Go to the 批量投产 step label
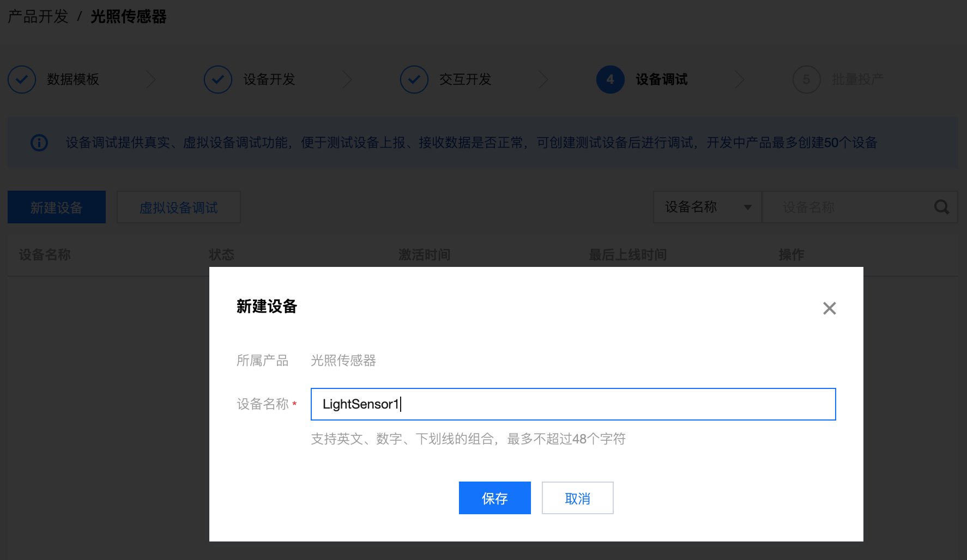The height and width of the screenshot is (560, 967). coord(857,80)
